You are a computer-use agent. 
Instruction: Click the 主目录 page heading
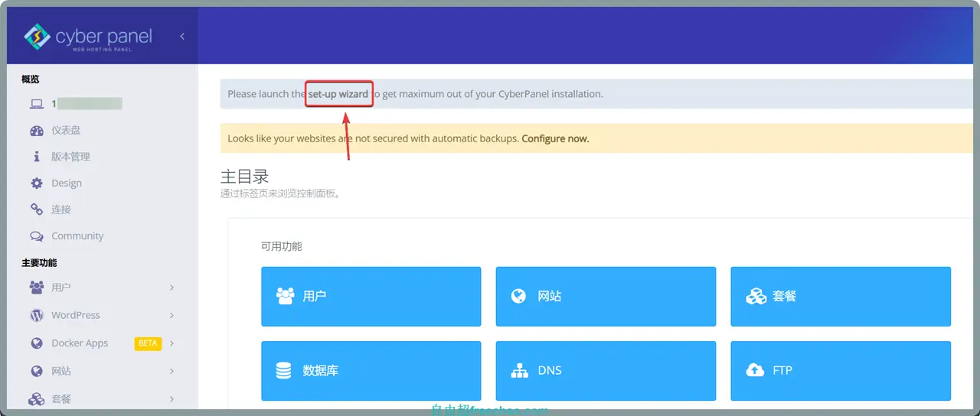click(x=245, y=177)
